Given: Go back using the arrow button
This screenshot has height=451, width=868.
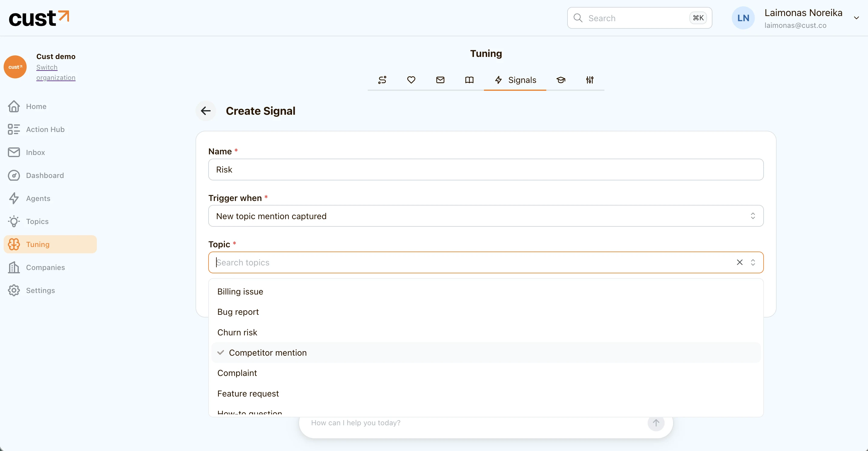Looking at the screenshot, I should click(x=205, y=111).
